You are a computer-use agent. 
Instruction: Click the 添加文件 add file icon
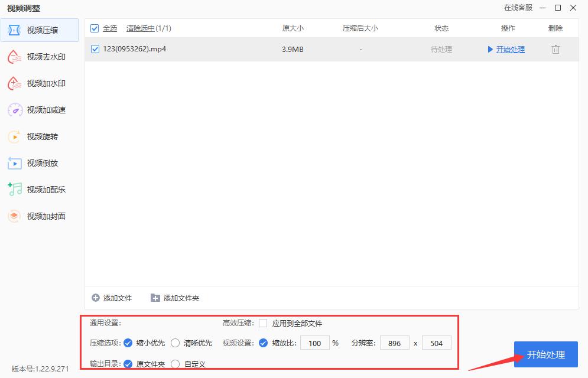click(x=96, y=298)
